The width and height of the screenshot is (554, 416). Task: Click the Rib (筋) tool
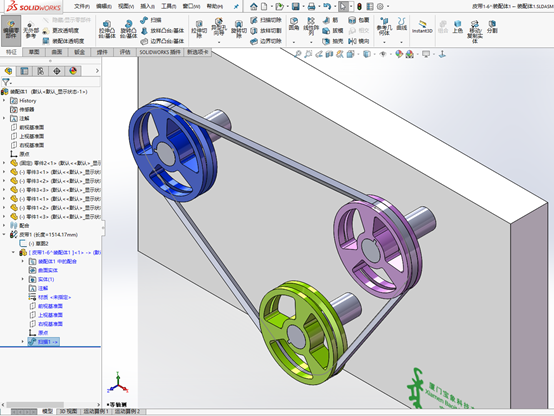[x=330, y=20]
